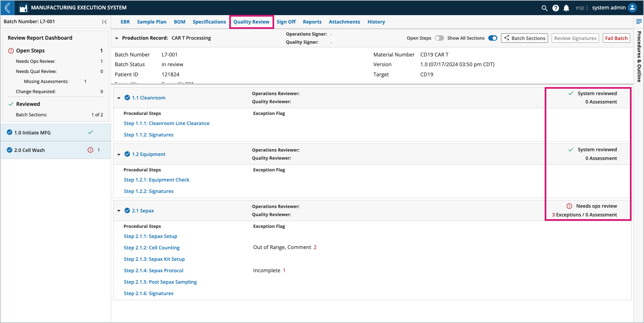
Task: Click green check by System reviewed in Cleanroom
Action: click(x=571, y=93)
